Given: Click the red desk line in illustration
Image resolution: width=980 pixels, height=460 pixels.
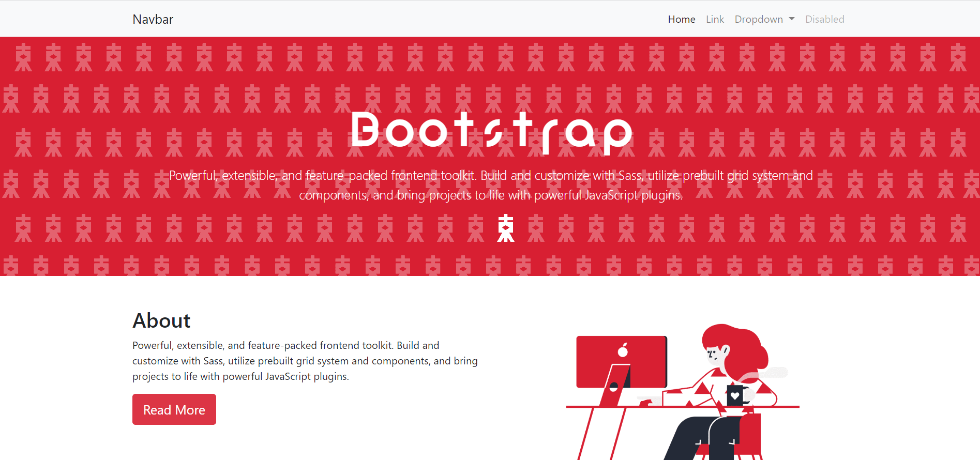Looking at the screenshot, I should pos(683,407).
